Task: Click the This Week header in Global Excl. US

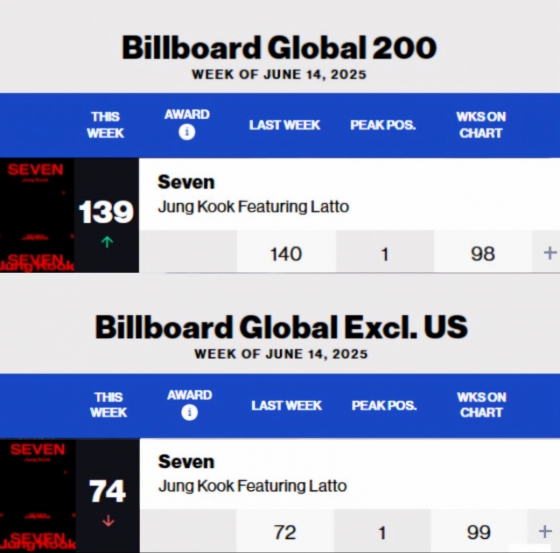Action: pos(108,405)
